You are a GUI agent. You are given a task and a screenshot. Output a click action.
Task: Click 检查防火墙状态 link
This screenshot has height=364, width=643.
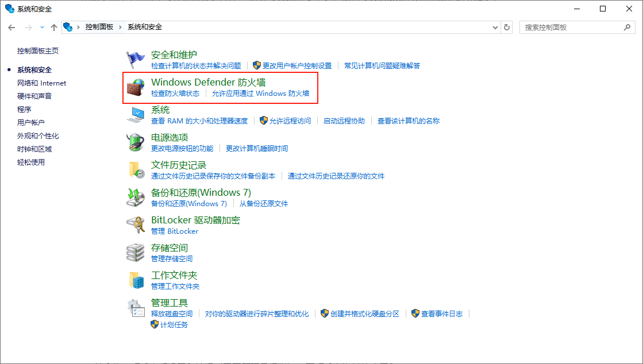pos(175,94)
